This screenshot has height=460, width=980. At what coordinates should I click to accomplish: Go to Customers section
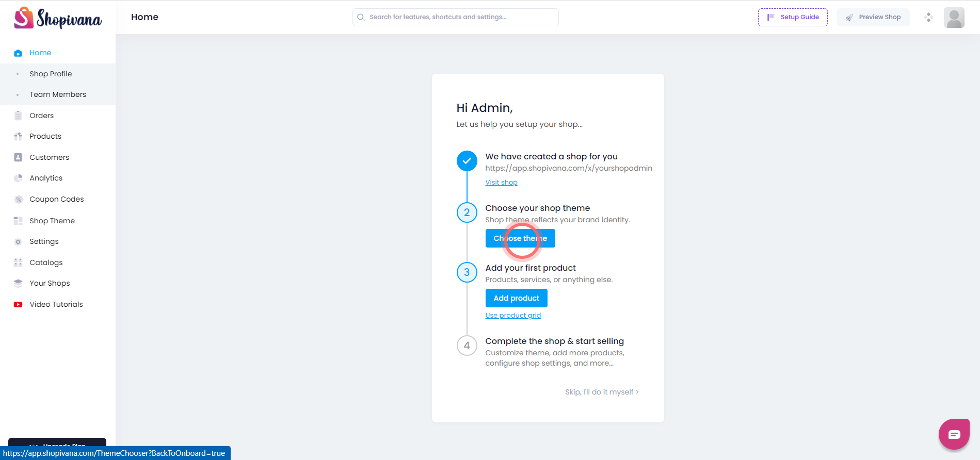coord(50,157)
